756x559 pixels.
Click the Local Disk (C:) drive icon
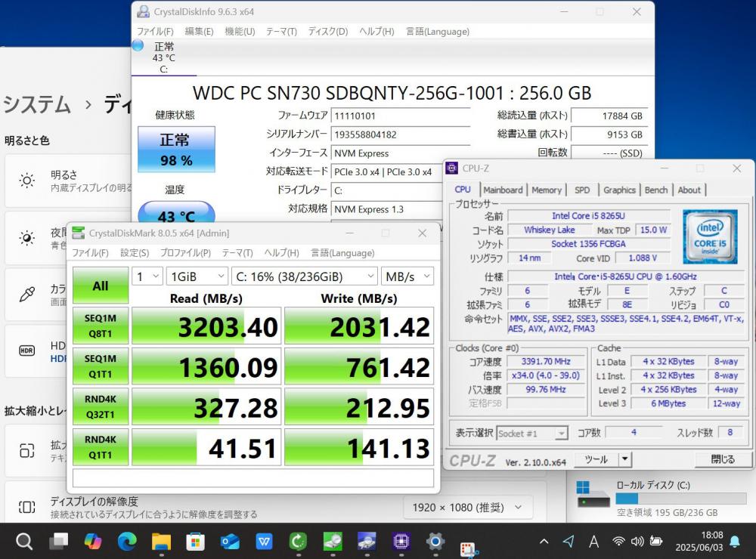coord(594,495)
